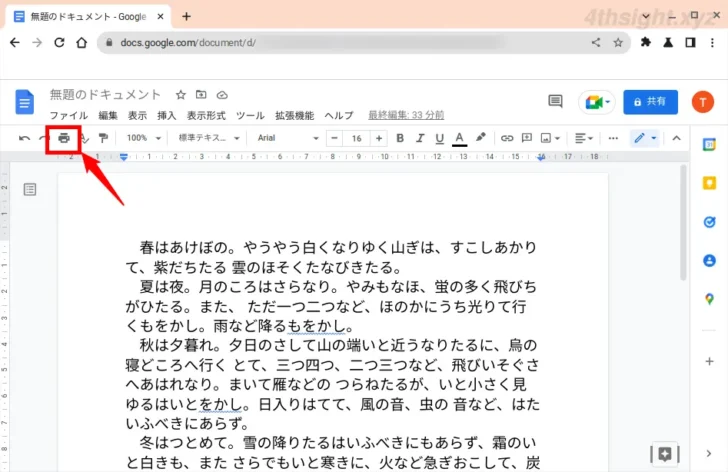Collapse the menus with the up chevron

point(676,138)
